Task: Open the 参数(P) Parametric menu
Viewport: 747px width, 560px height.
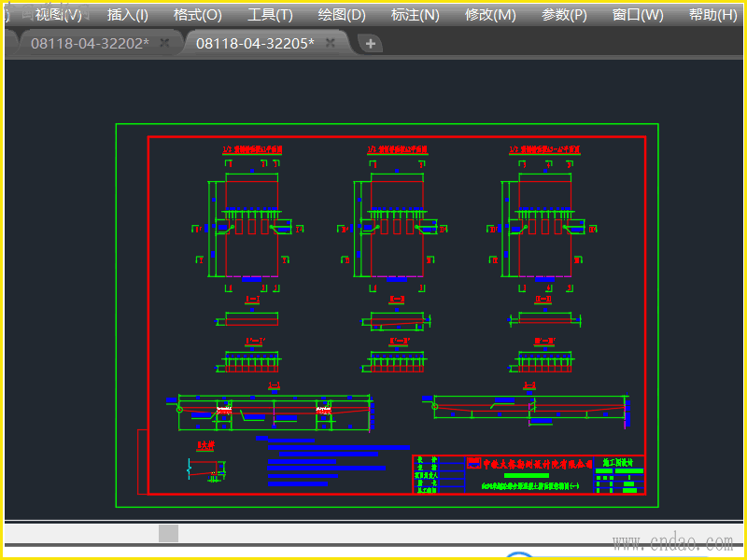Action: [x=565, y=15]
